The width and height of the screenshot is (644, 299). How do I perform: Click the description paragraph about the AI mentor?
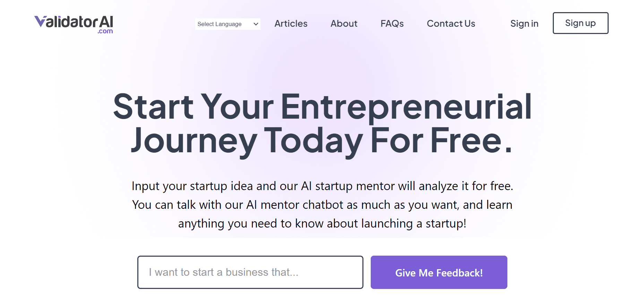[x=322, y=205]
